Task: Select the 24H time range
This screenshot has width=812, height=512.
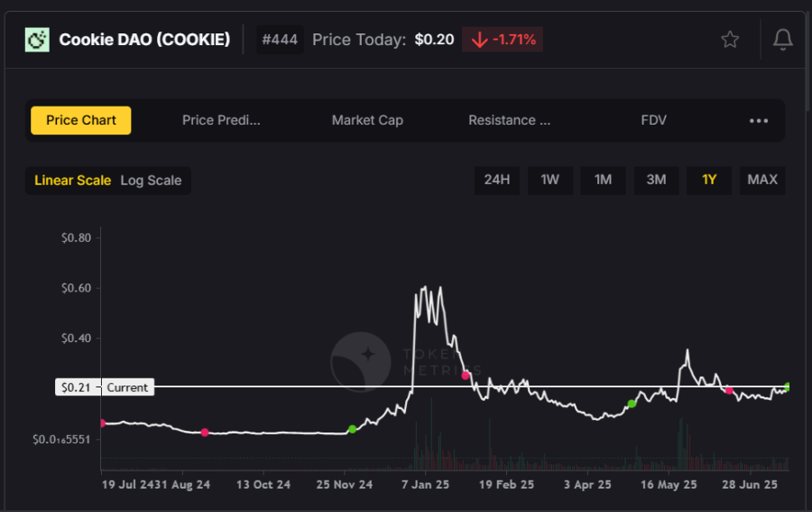Action: tap(497, 180)
